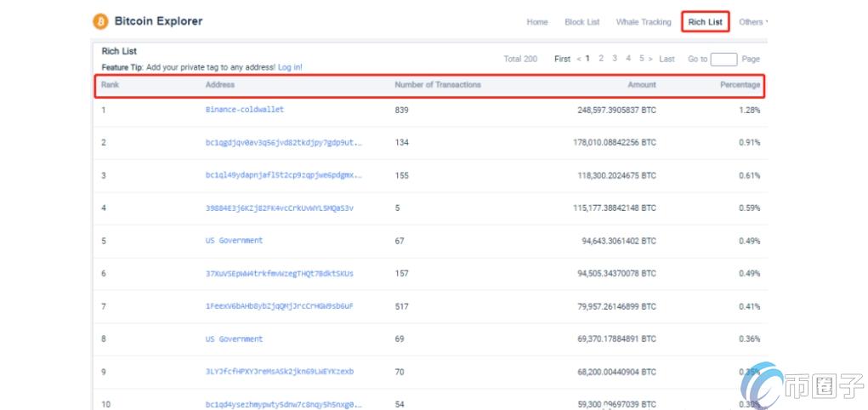868x410 pixels.
Task: Jump to Last page link
Action: (667, 59)
